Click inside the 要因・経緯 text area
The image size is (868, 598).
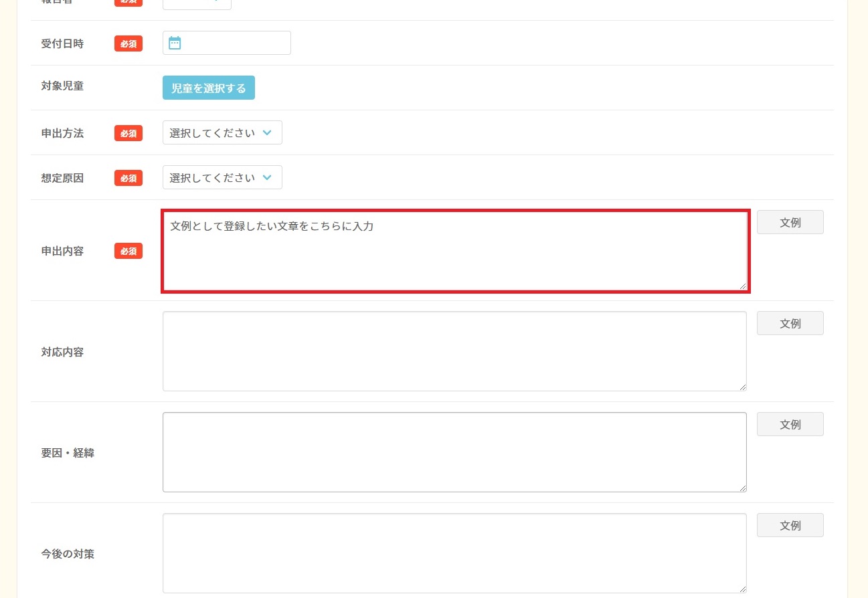454,452
